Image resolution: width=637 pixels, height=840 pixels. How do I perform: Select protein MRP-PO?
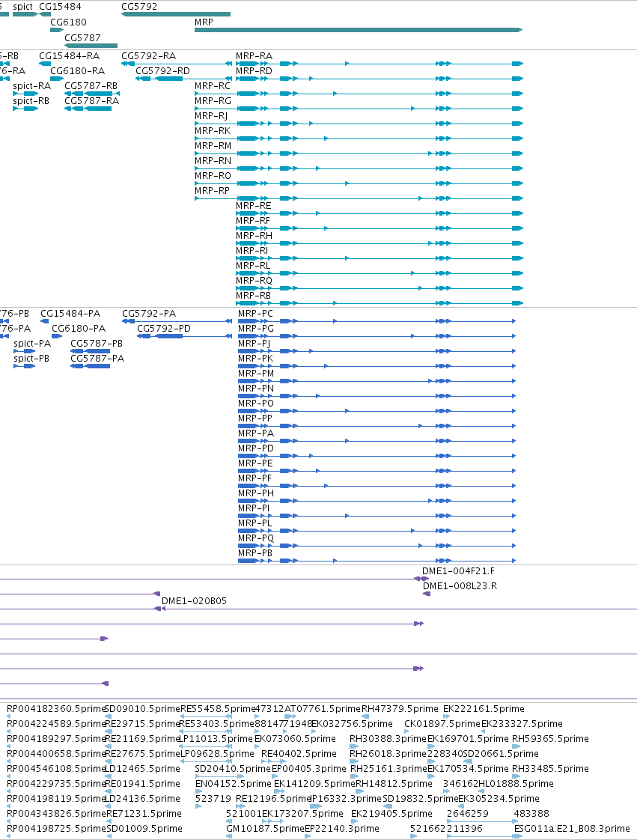(x=256, y=404)
